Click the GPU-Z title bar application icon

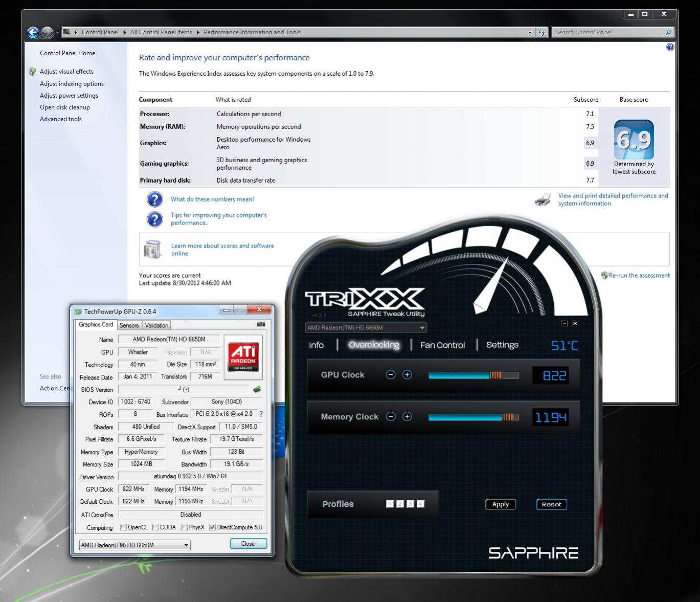click(x=78, y=311)
